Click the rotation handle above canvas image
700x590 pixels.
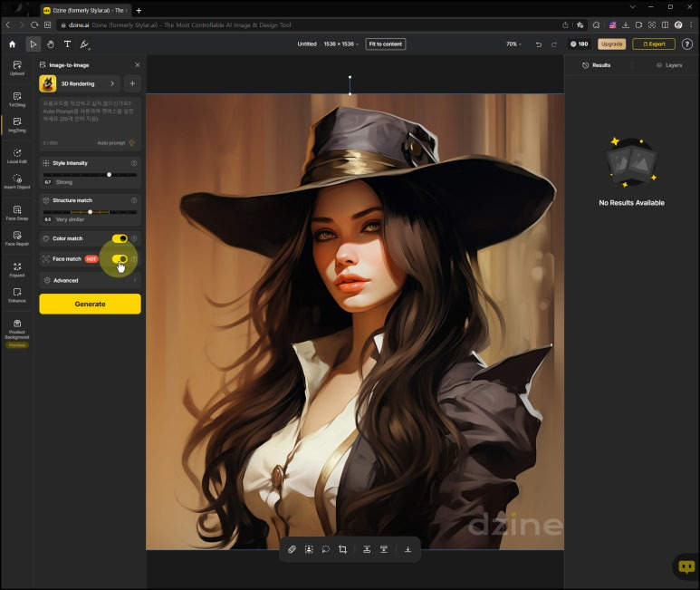pyautogui.click(x=350, y=77)
